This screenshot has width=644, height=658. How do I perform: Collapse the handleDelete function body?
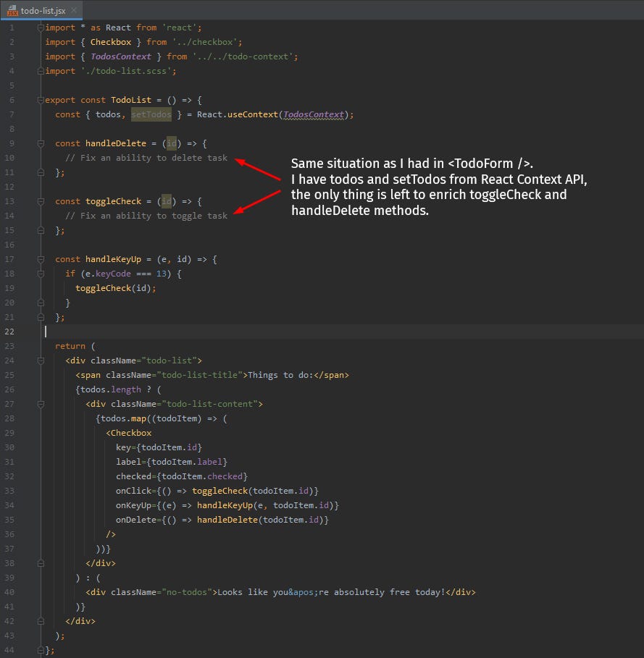(41, 143)
